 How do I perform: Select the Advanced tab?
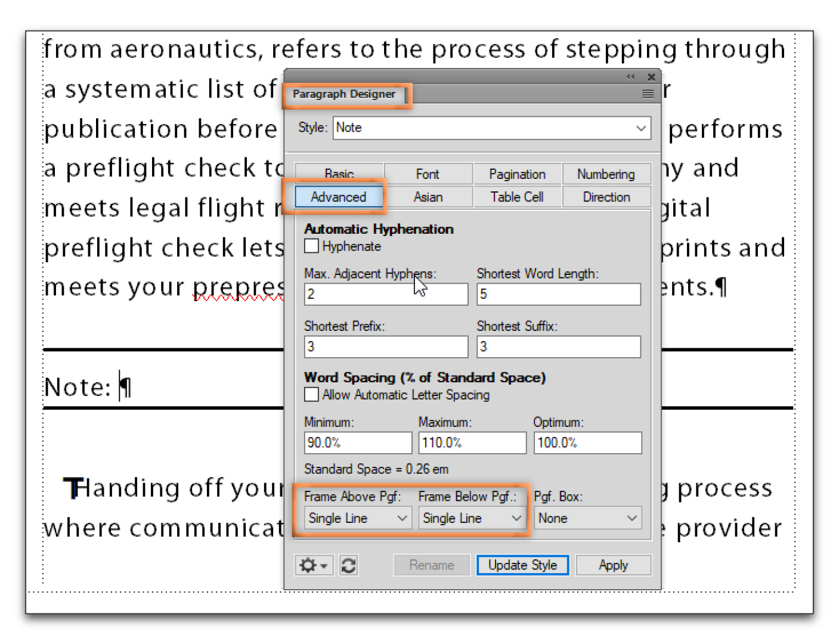point(339,197)
